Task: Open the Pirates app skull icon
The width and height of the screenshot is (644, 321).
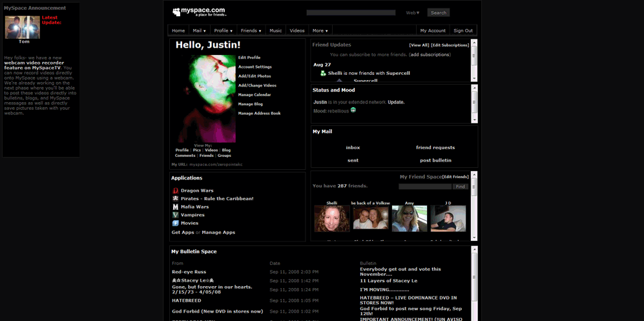Action: pyautogui.click(x=176, y=199)
